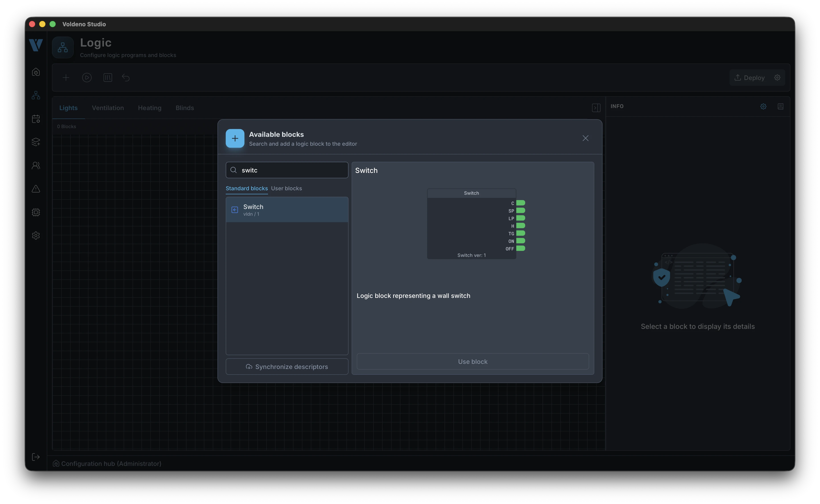
Task: Click the run simulation play icon
Action: [x=87, y=78]
